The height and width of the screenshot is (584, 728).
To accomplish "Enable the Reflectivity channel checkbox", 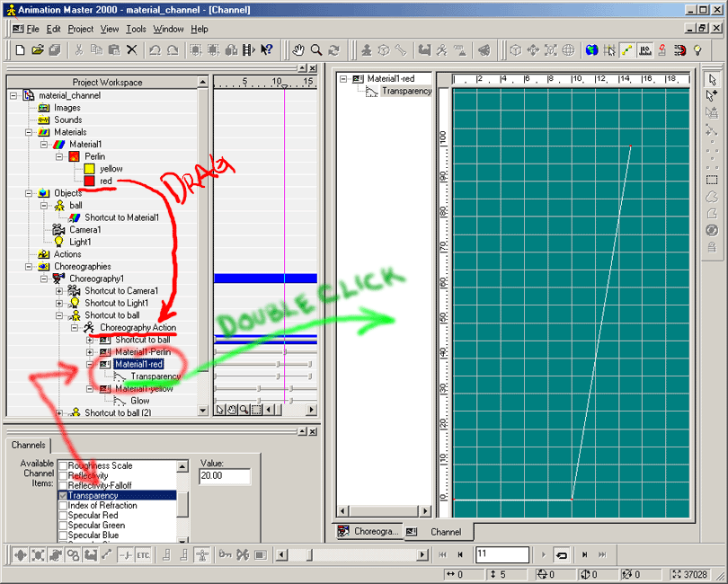I will (x=63, y=475).
